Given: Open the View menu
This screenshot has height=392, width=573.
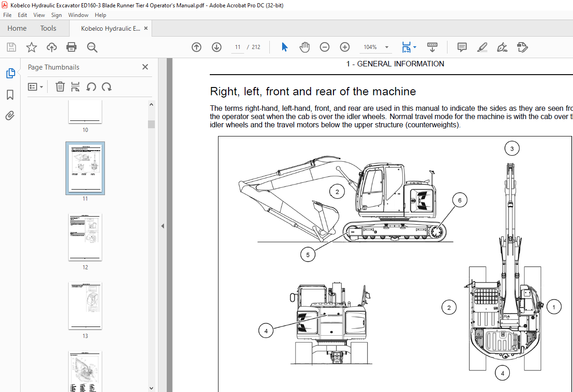Looking at the screenshot, I should pos(39,15).
